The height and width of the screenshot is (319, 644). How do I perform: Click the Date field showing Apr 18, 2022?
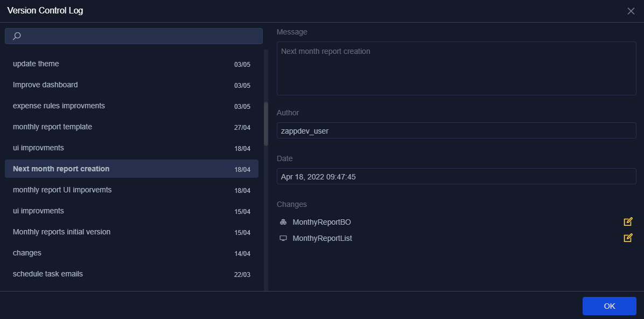[x=456, y=176]
